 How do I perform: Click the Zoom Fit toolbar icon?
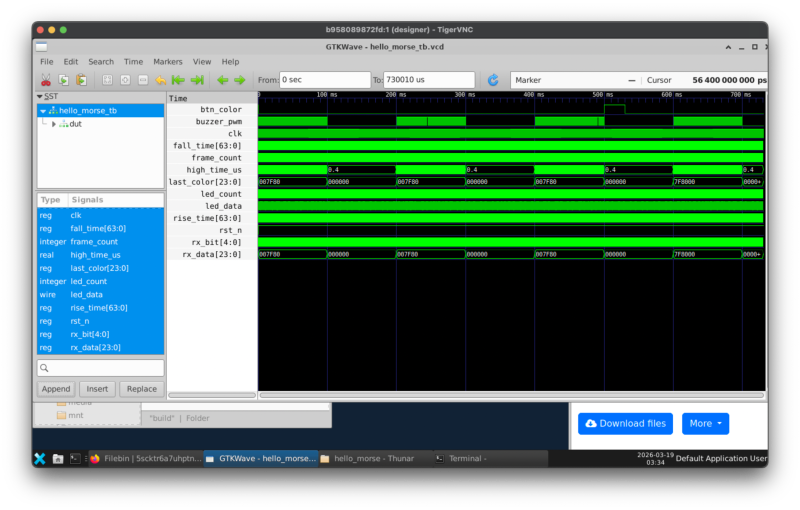point(107,80)
